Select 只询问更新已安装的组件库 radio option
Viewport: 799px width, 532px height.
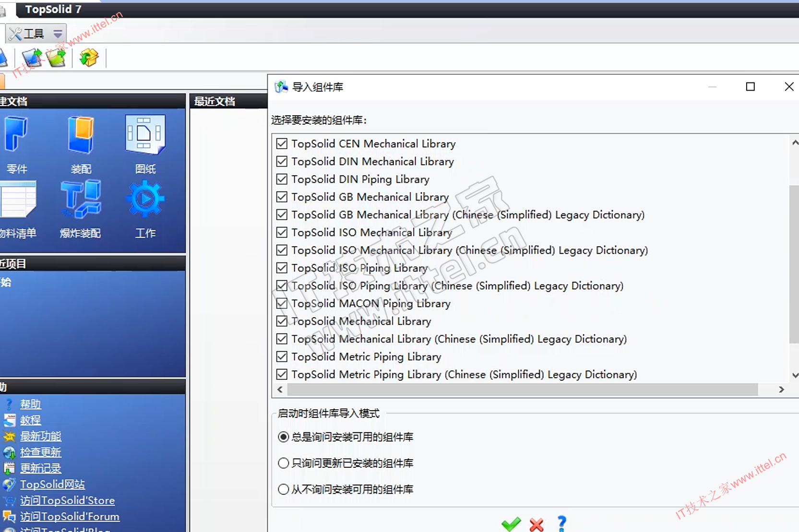tap(284, 463)
